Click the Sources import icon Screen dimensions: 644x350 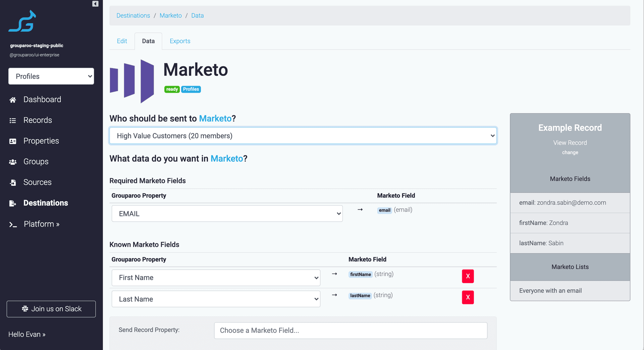pyautogui.click(x=13, y=183)
